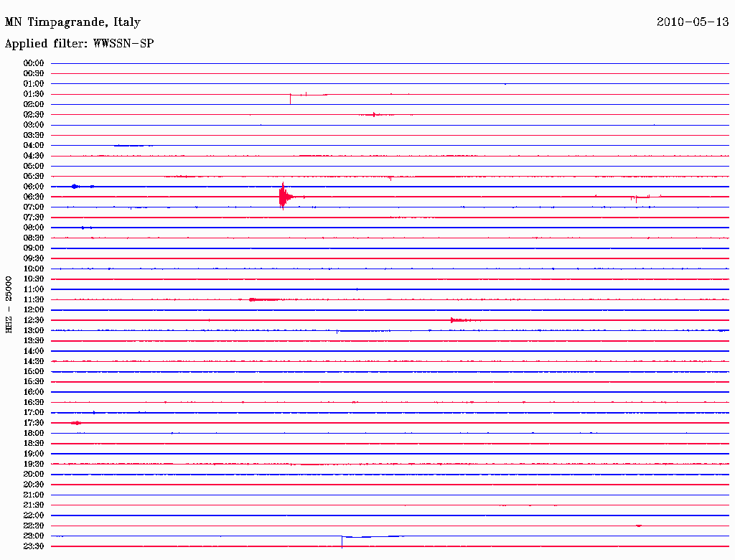735x560 pixels.
Task: Click the 18:00 time label
Action: [34, 434]
